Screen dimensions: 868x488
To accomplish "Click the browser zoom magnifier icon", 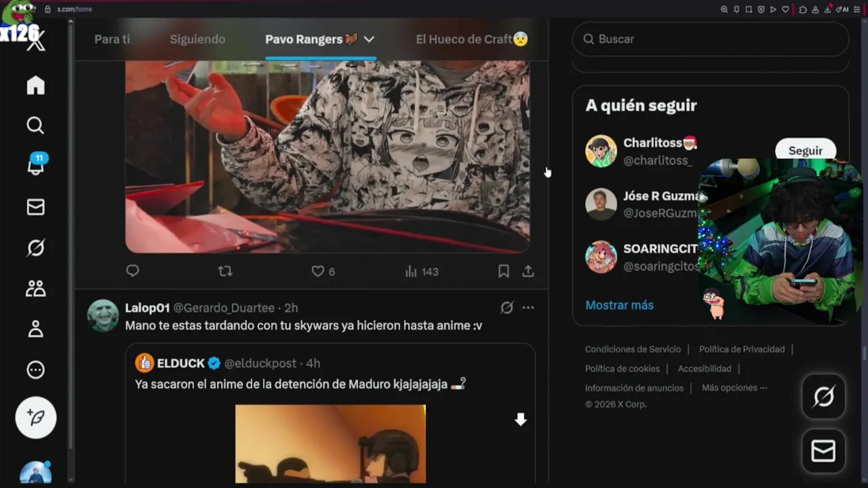I will tap(724, 9).
